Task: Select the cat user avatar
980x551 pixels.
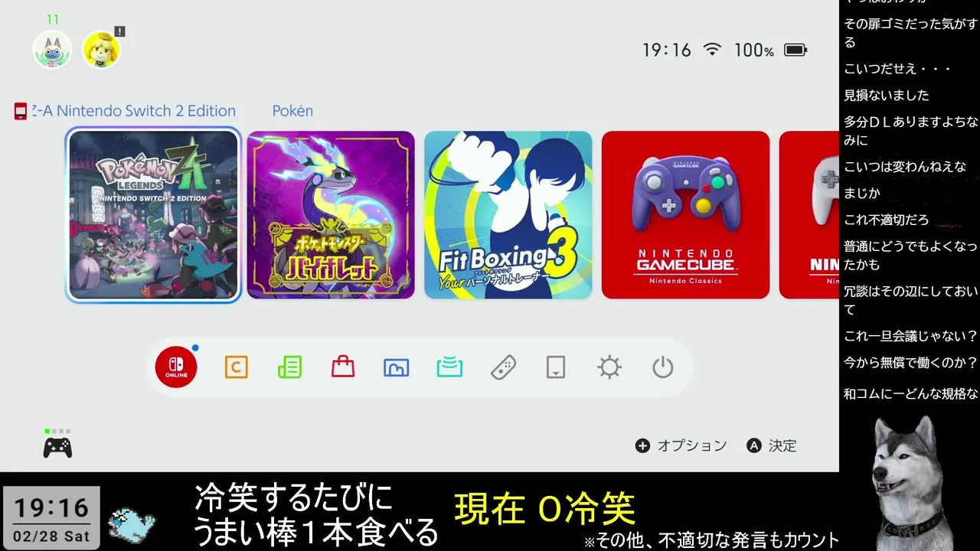Action: (52, 50)
